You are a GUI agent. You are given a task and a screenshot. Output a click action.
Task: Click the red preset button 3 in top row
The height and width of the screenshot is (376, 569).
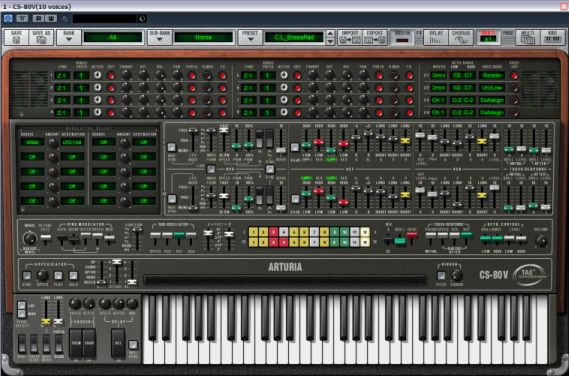(274, 232)
